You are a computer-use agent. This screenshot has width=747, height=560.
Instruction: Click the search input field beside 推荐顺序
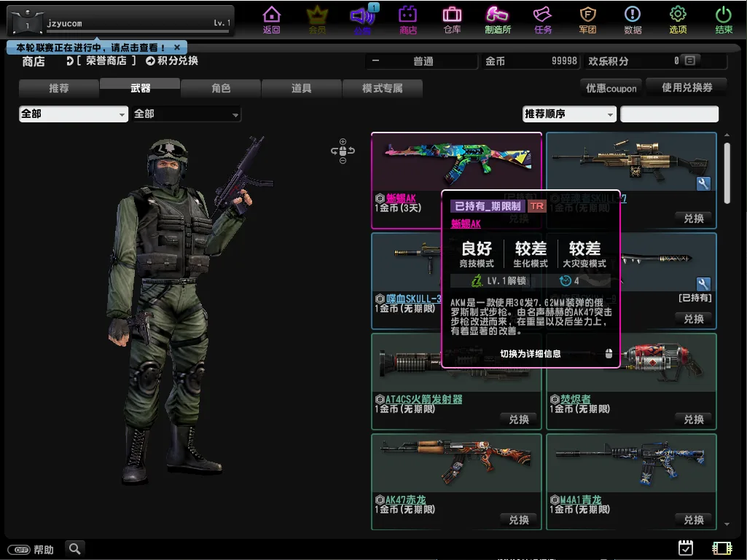[x=669, y=114]
